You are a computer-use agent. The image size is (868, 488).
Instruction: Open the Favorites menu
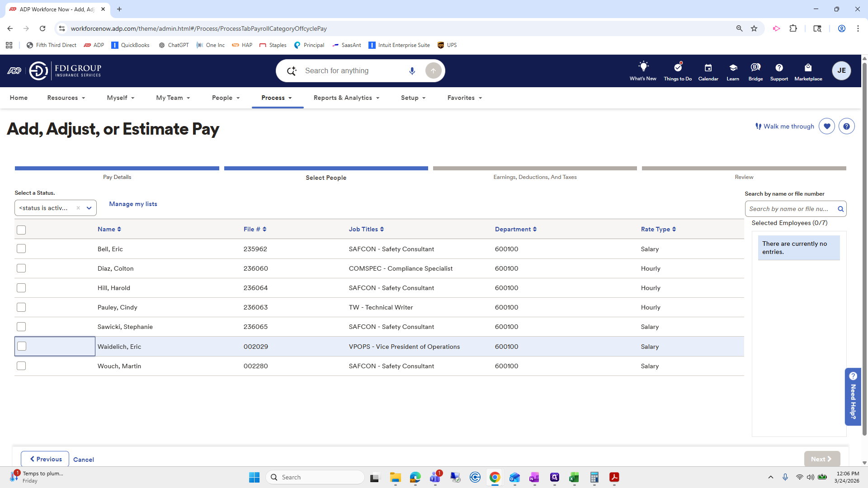click(464, 98)
